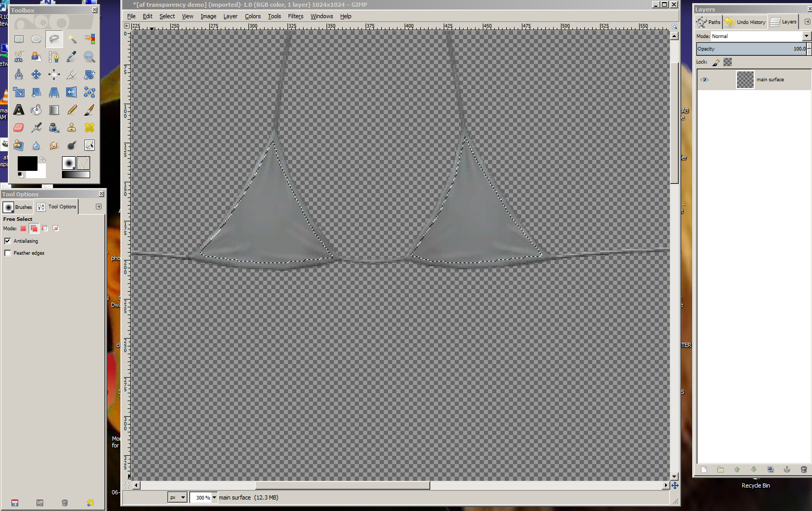This screenshot has width=812, height=511.
Task: Click the layer Opacity slider
Action: (752, 49)
